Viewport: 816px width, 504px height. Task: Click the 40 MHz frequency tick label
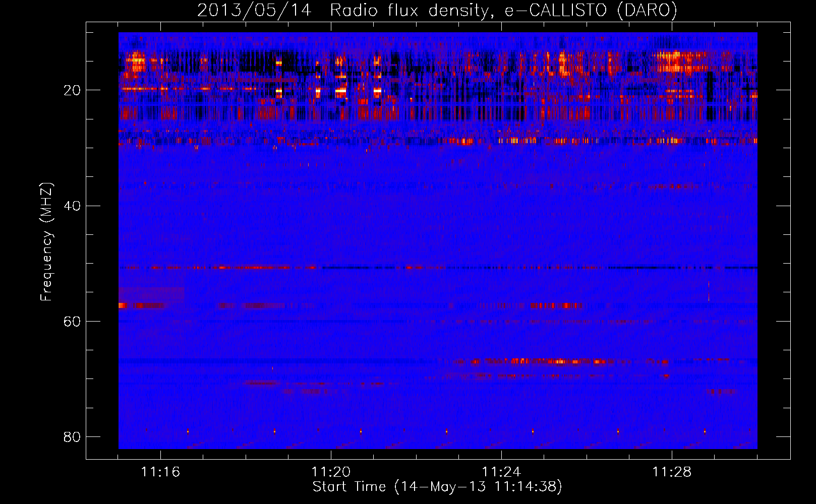click(72, 206)
